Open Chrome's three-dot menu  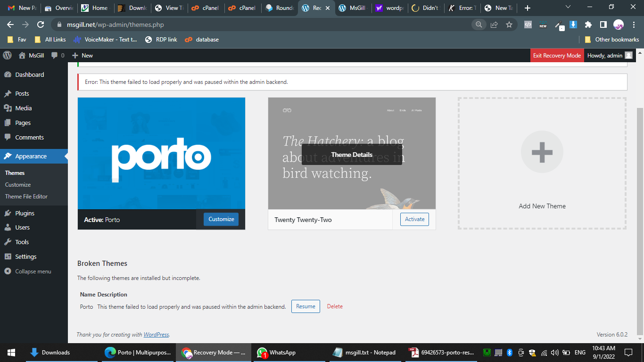(634, 25)
